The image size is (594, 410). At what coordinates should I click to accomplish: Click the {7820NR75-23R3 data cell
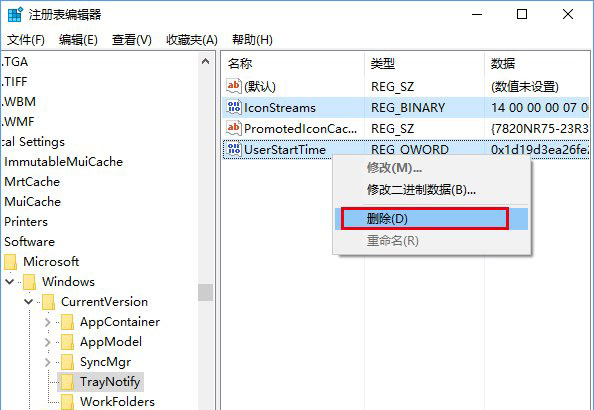[x=540, y=129]
